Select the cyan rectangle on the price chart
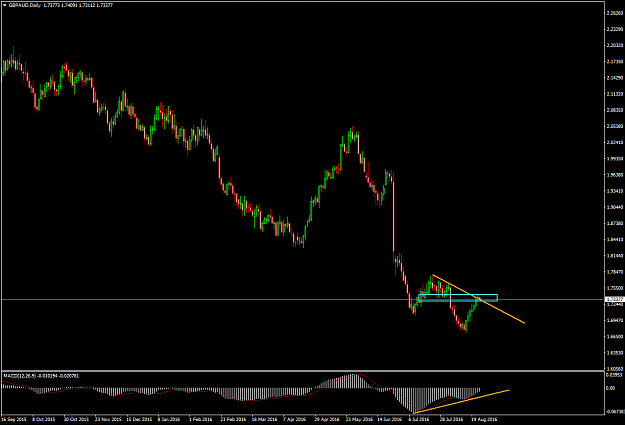The height and width of the screenshot is (425, 625). 458,298
